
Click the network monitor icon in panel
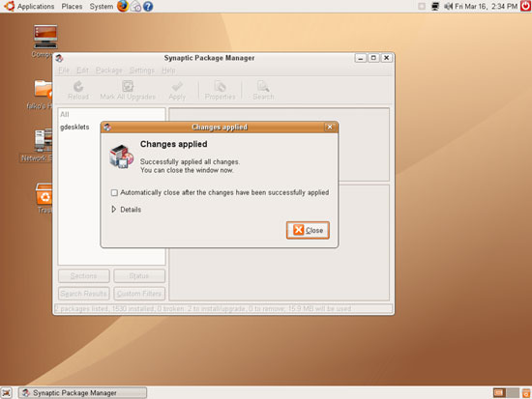(435, 6)
